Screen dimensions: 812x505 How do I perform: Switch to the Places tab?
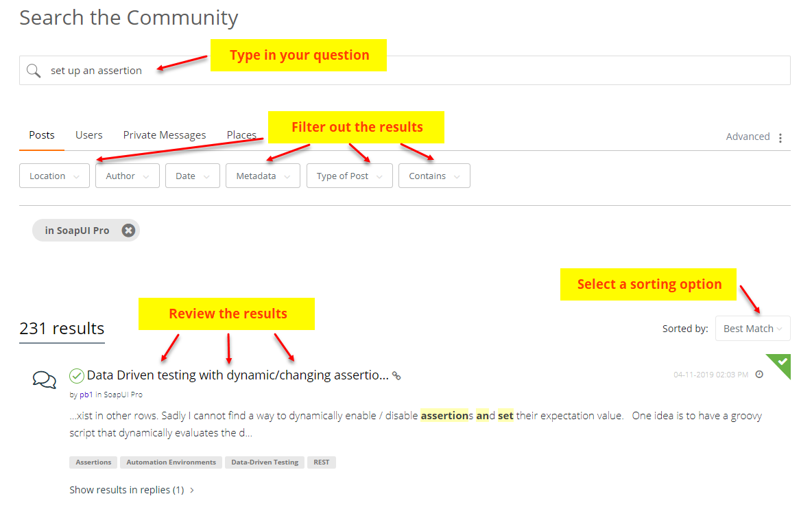(241, 134)
